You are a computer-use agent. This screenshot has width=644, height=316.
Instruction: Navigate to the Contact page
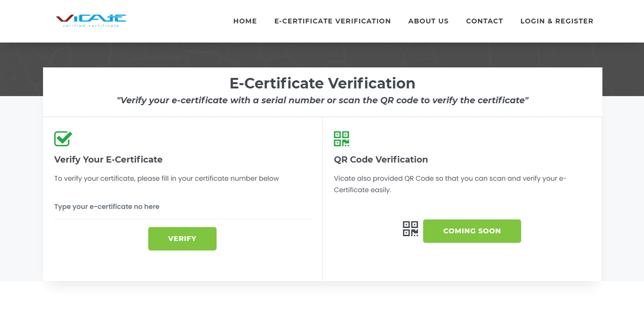point(484,21)
